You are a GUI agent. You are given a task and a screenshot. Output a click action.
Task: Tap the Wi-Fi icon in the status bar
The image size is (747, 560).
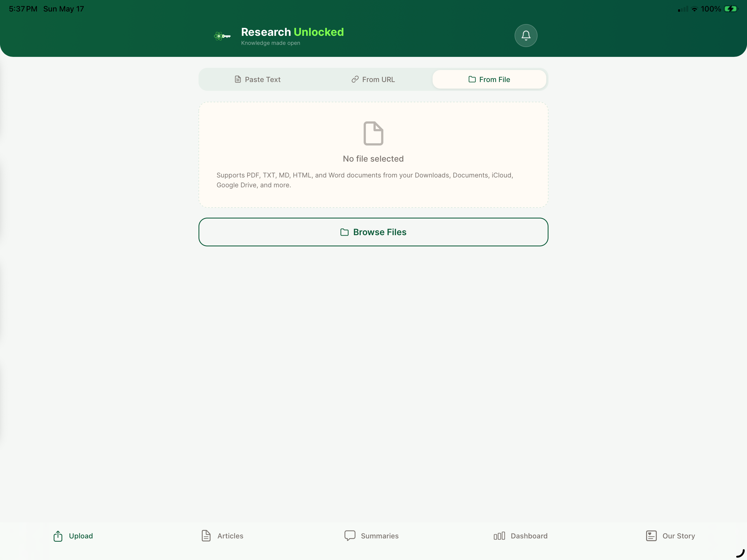(694, 9)
